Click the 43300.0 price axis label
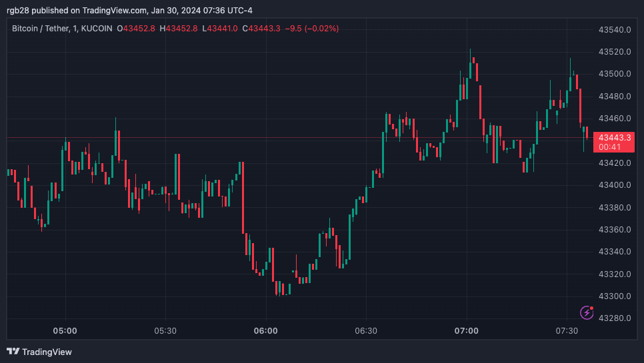Image resolution: width=644 pixels, height=363 pixels. (615, 296)
